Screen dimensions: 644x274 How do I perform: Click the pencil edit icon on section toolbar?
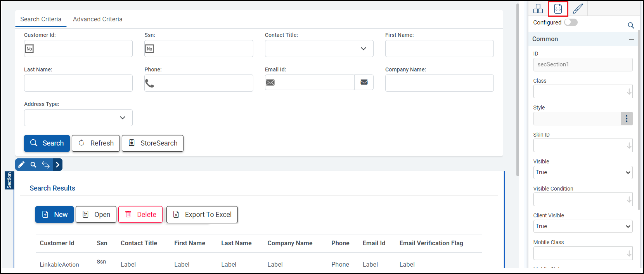[21, 165]
